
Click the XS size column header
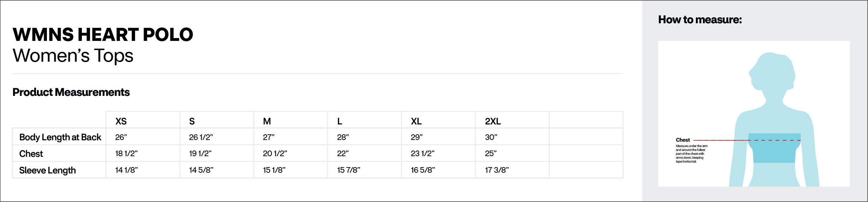[121, 121]
